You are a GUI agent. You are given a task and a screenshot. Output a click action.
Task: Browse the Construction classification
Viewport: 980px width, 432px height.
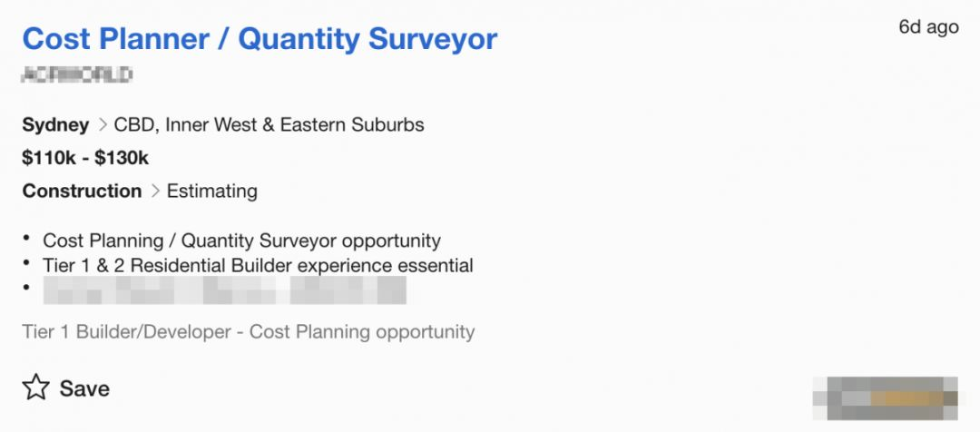82,191
